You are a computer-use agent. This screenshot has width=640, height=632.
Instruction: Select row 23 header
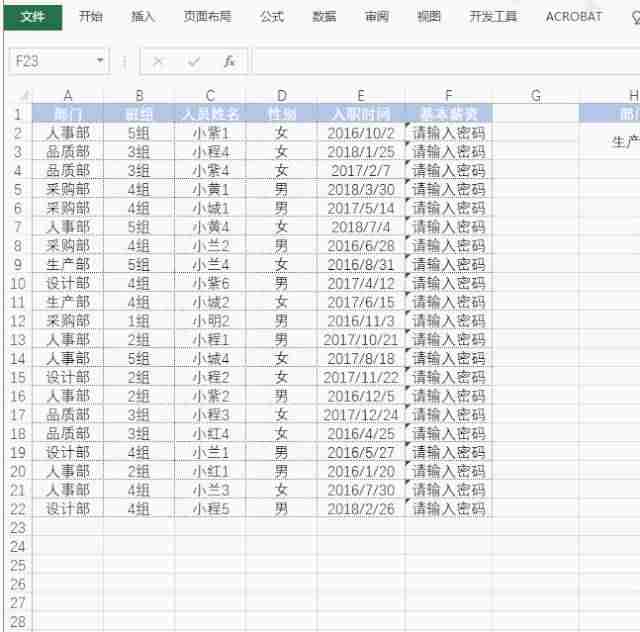(18, 527)
